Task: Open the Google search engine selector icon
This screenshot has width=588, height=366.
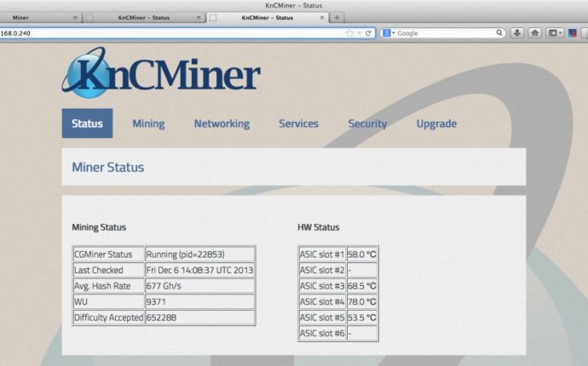Action: [389, 33]
